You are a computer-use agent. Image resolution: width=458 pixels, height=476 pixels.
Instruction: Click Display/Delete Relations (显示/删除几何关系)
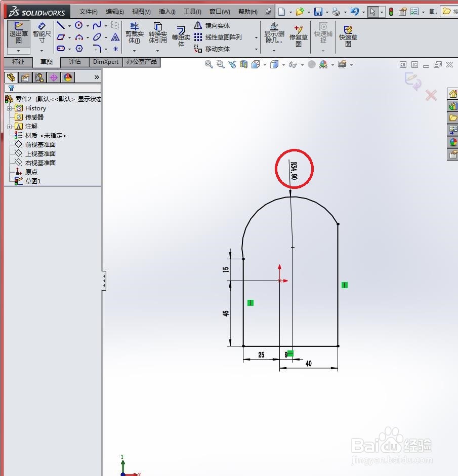click(274, 33)
